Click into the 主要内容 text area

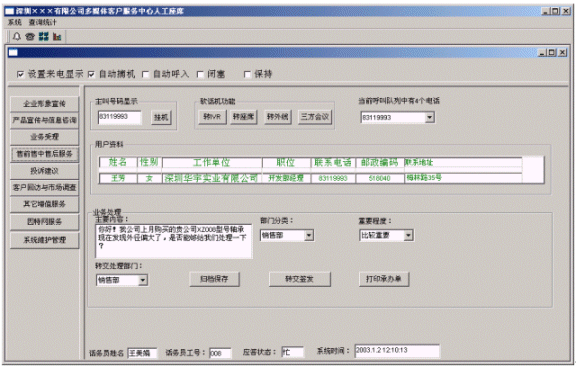coord(174,241)
